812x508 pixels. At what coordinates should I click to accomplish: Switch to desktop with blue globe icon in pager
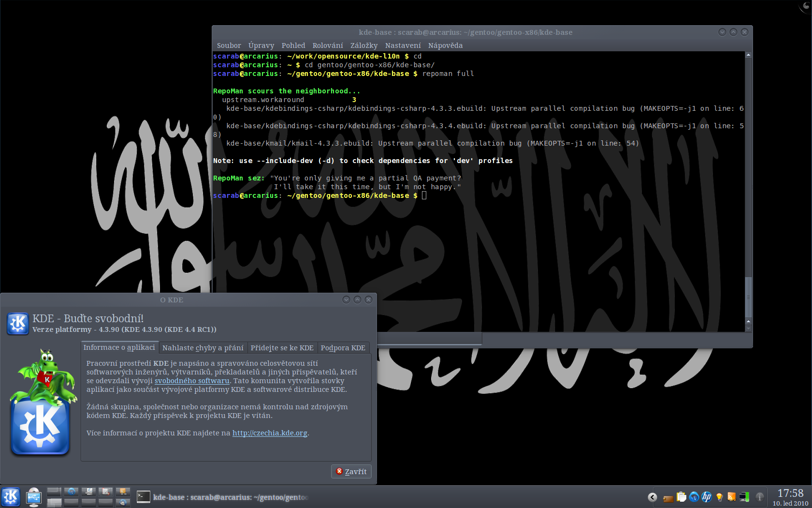(72, 492)
